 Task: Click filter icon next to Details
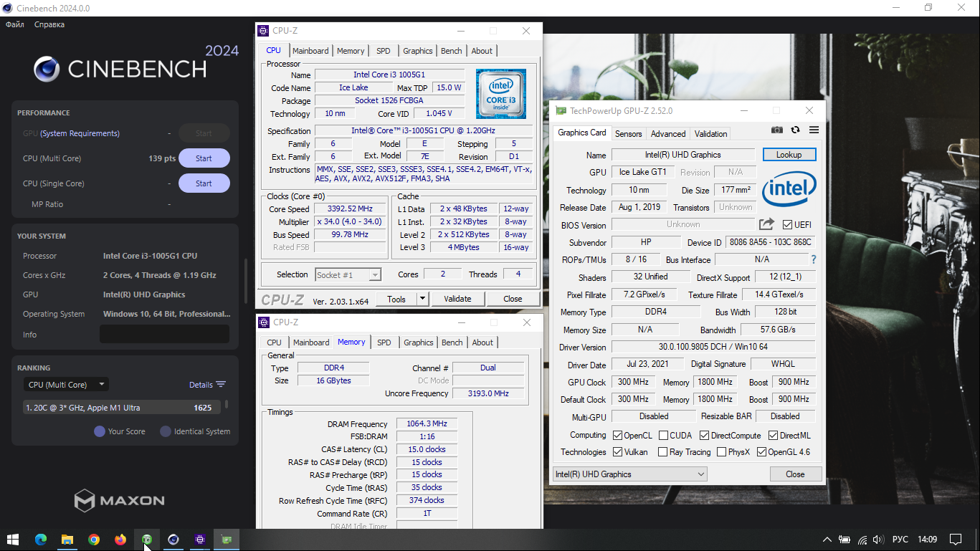[221, 385]
